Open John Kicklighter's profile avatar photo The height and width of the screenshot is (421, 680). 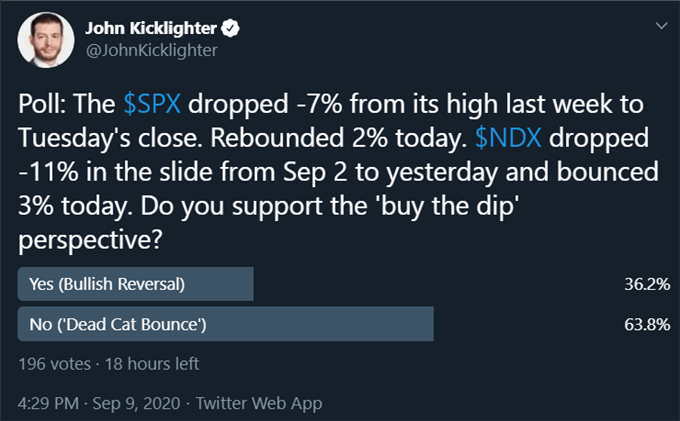point(46,40)
